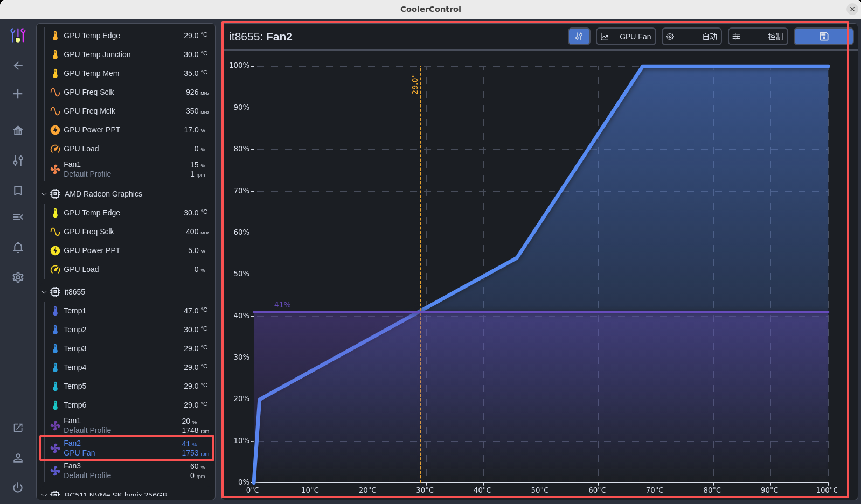
Task: Collapse the it8655 device group
Action: [44, 292]
